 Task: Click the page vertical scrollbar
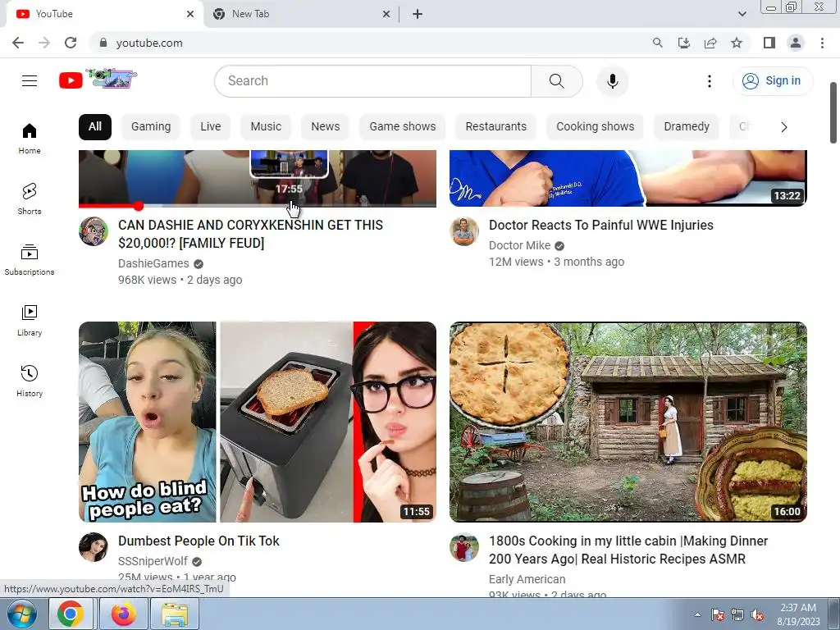pos(833,113)
